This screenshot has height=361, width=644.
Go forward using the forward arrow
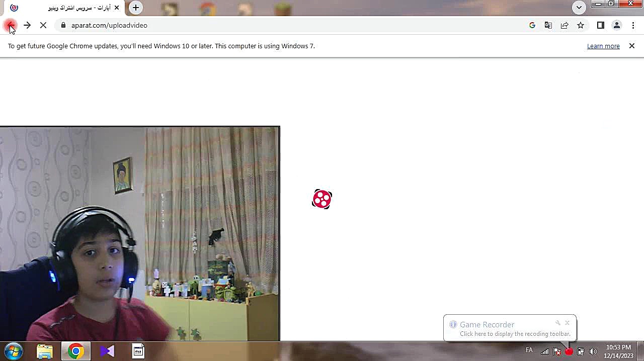point(27,25)
